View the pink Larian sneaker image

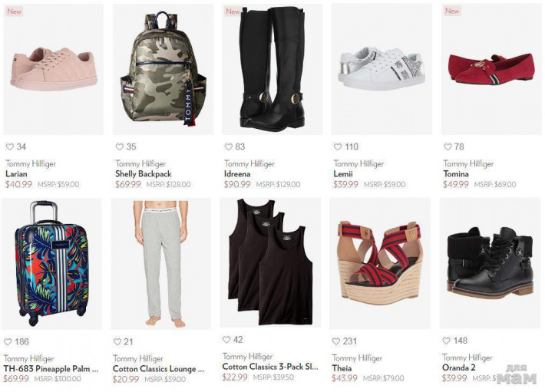coord(54,69)
